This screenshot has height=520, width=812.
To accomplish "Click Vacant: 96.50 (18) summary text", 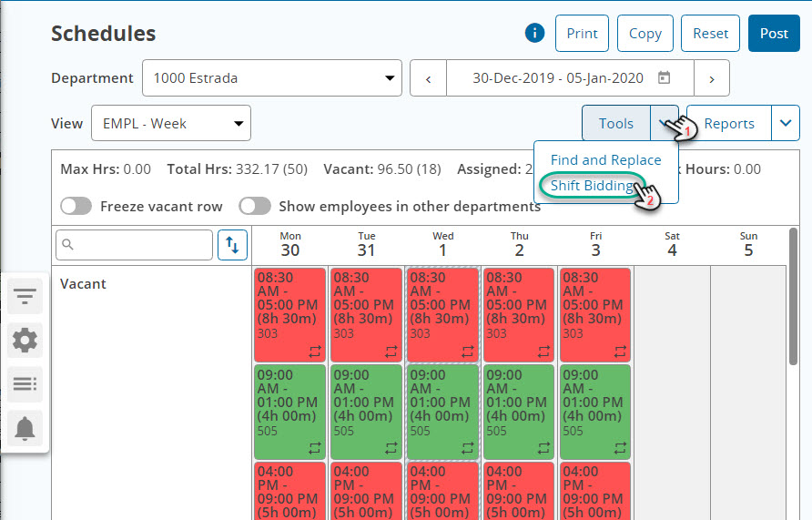I will click(x=382, y=169).
